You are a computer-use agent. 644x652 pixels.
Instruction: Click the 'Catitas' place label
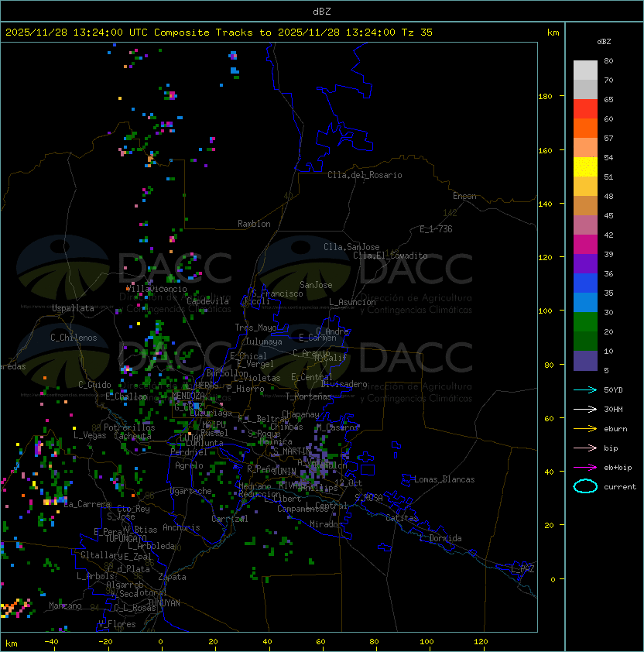(x=402, y=518)
